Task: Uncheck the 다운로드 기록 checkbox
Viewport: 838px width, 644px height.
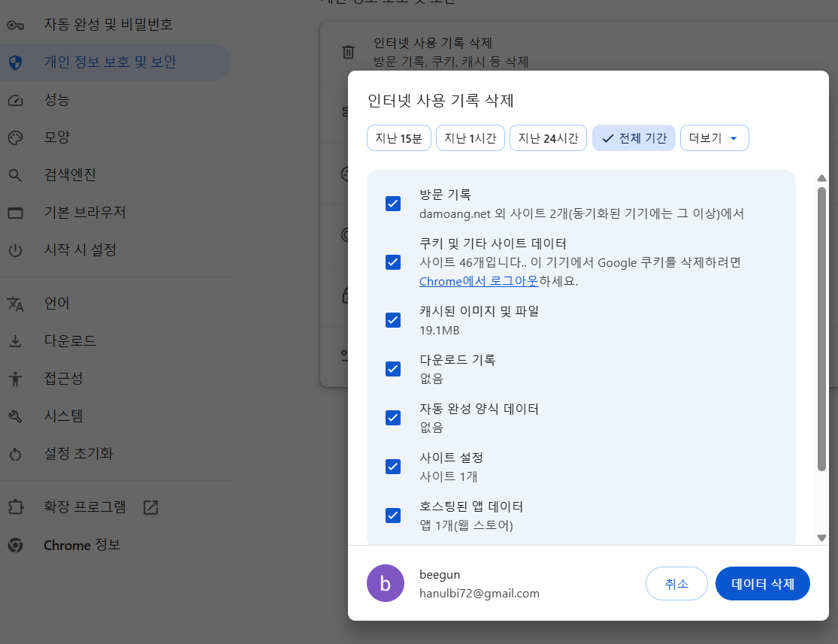Action: [x=393, y=369]
